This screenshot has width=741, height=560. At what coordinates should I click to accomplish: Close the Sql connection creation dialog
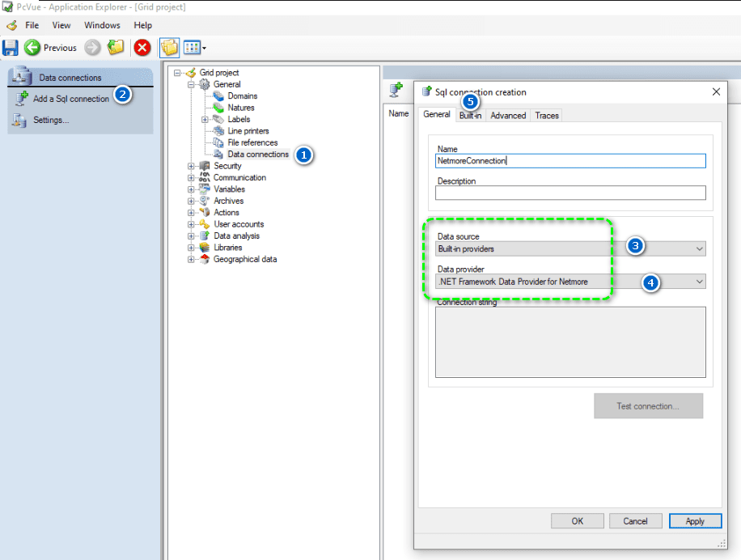point(716,91)
